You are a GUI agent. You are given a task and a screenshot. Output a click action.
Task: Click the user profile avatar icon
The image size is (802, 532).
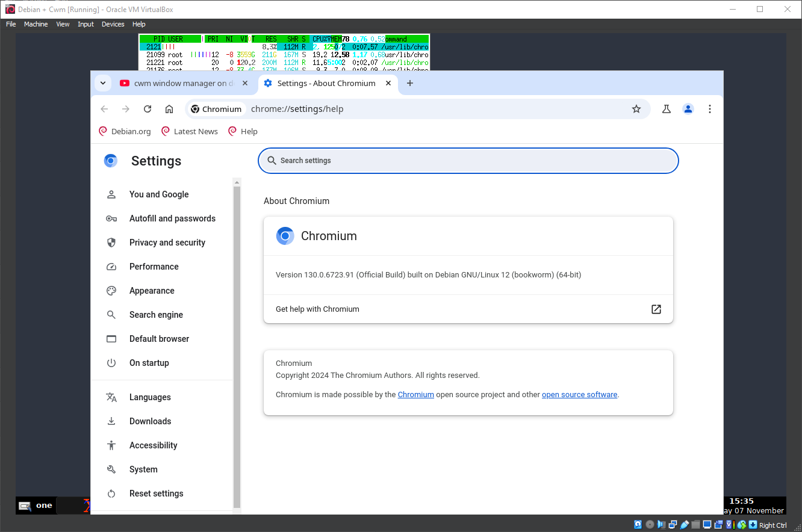tap(688, 109)
